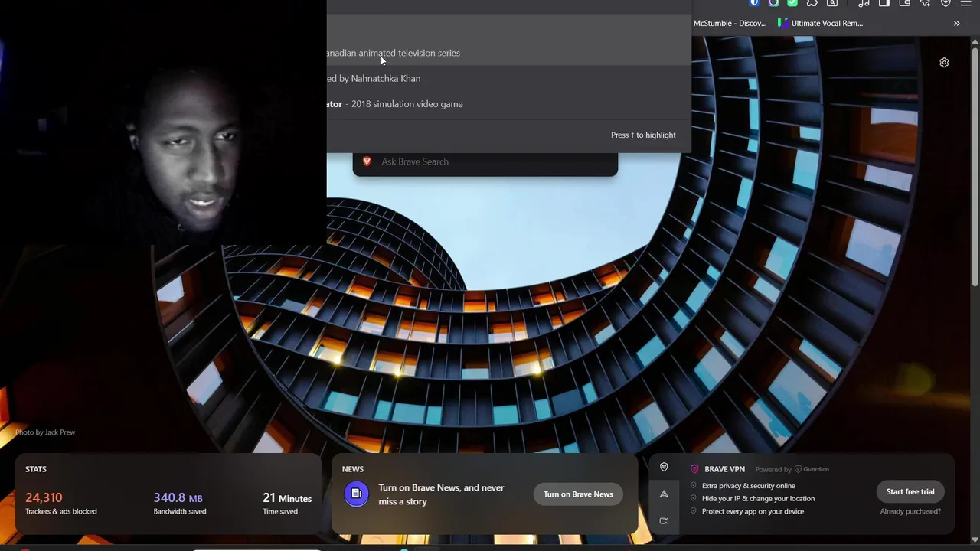Open the customize dashboard gear icon
This screenshot has height=551, width=980.
coord(944,63)
